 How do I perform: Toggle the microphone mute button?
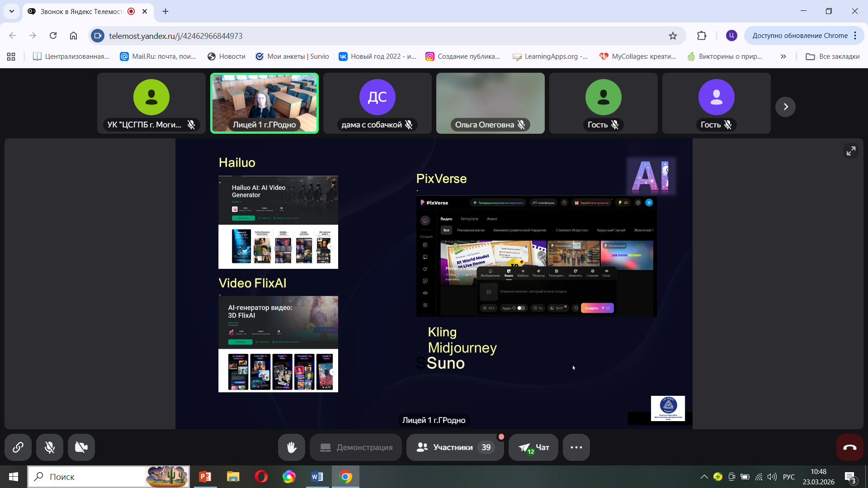pyautogui.click(x=50, y=447)
